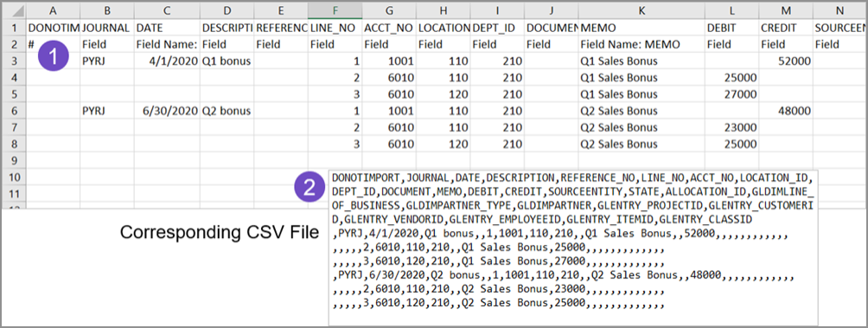Select PYRJ cell in row 3

(107, 61)
